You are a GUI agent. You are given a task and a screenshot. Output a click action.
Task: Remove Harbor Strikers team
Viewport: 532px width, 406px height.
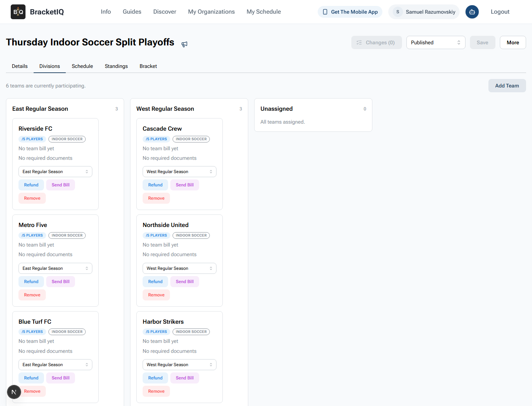click(x=156, y=391)
